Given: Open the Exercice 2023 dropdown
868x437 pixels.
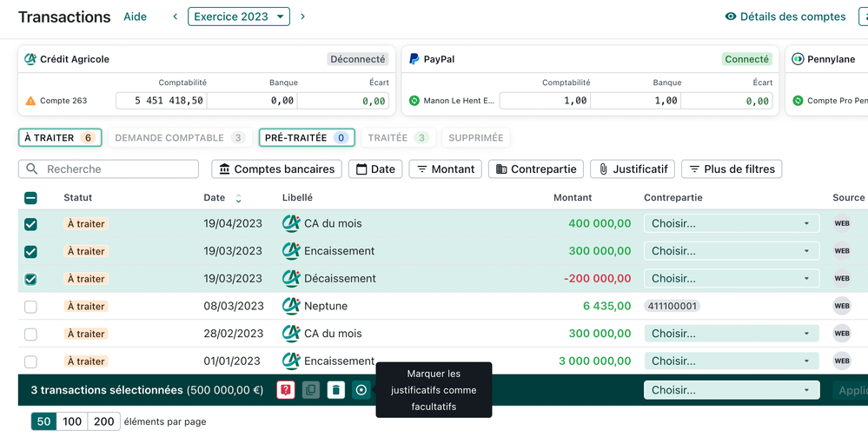Looking at the screenshot, I should [x=239, y=17].
